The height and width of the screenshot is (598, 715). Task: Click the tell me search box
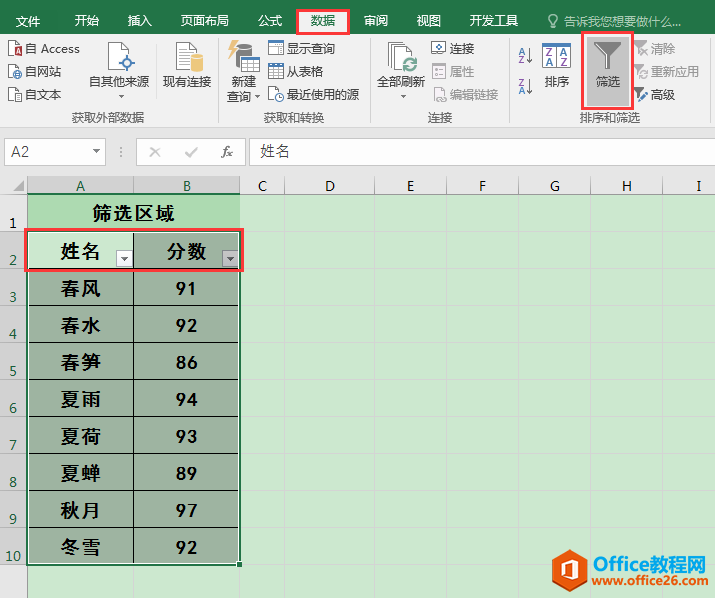click(614, 21)
